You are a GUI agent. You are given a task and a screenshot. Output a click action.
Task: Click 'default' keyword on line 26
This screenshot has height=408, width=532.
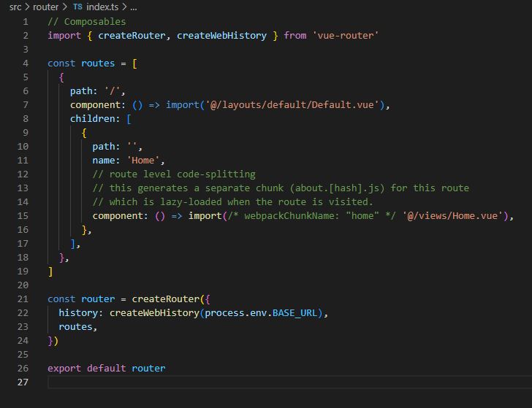click(107, 369)
